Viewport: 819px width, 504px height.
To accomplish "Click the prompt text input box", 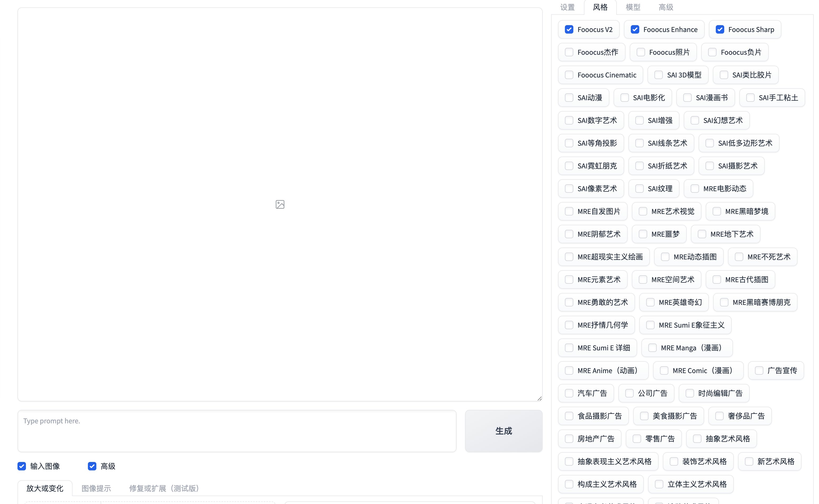I will pyautogui.click(x=237, y=431).
